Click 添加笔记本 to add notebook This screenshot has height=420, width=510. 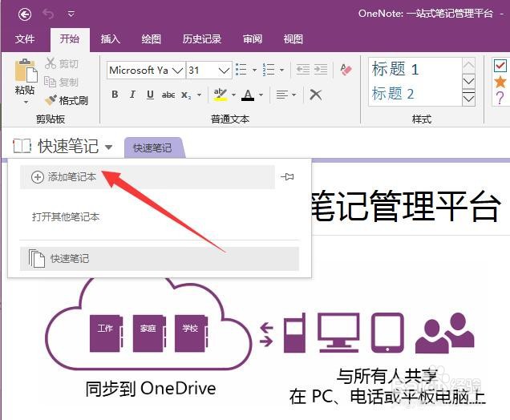148,177
